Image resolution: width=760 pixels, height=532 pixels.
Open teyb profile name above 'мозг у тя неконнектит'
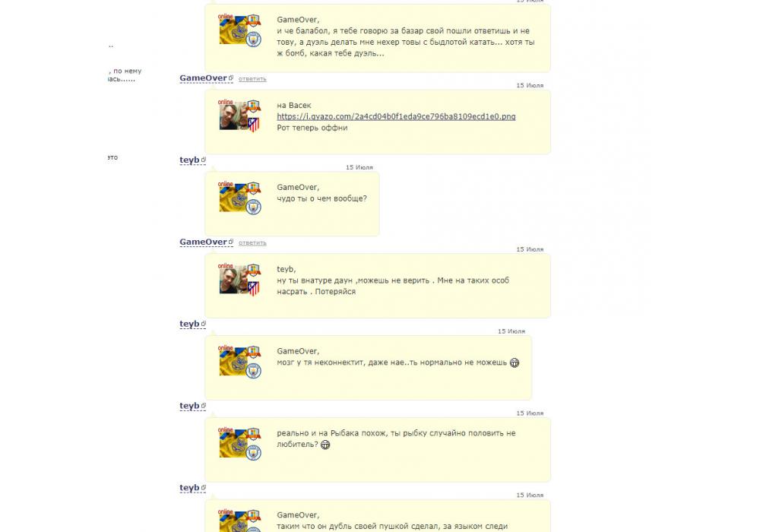[189, 324]
